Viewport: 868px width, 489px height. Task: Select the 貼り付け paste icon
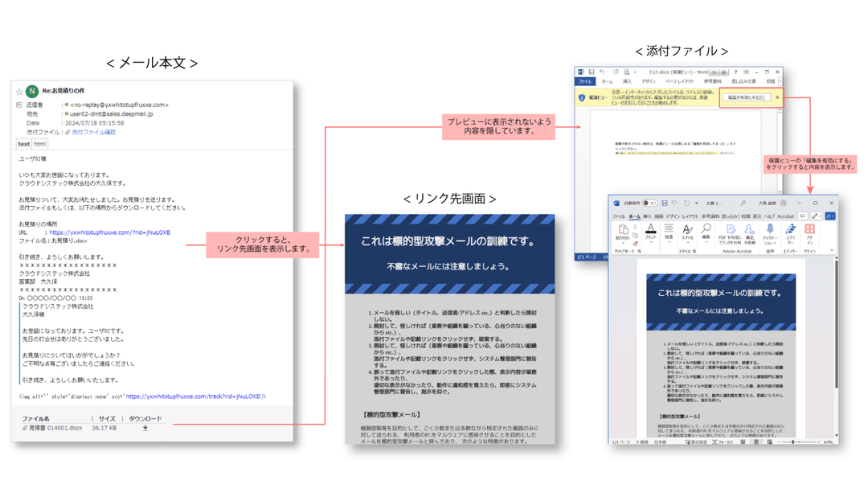[623, 229]
